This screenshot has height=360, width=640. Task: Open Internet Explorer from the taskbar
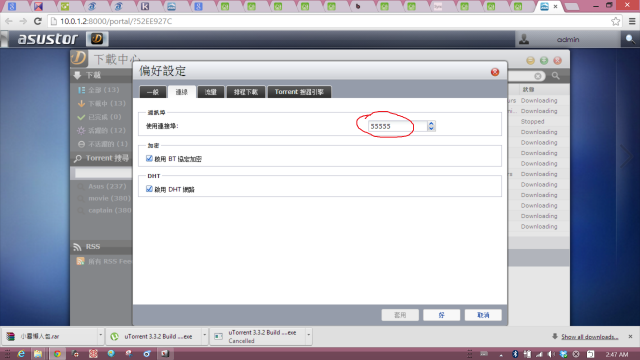click(x=21, y=354)
